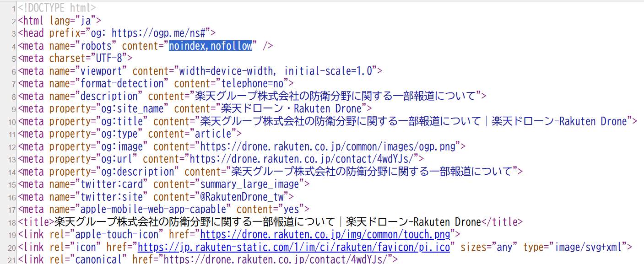Screen dimensions: 644x264
Task: Click the og:title content ending in Rakuten Drone
Action: (413, 121)
